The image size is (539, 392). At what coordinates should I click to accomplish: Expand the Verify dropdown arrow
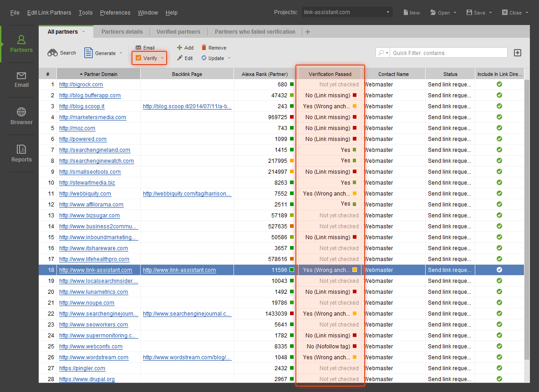coord(162,58)
